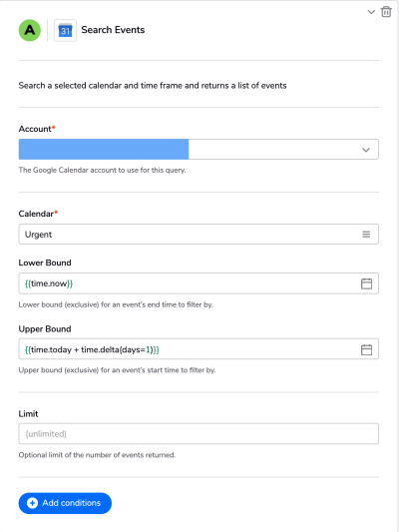Click the Add conditions button
The image size is (399, 532).
pyautogui.click(x=65, y=503)
